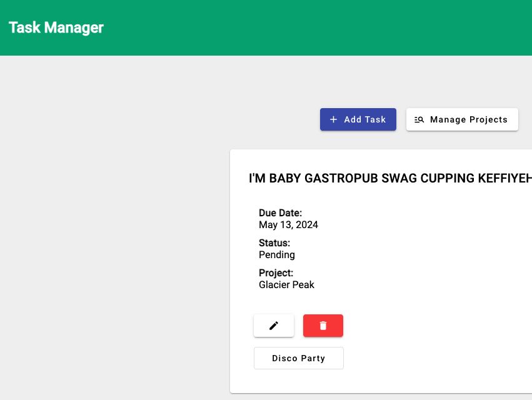Click the pencil edit icon button
Viewport: 532px width, 400px height.
point(274,326)
